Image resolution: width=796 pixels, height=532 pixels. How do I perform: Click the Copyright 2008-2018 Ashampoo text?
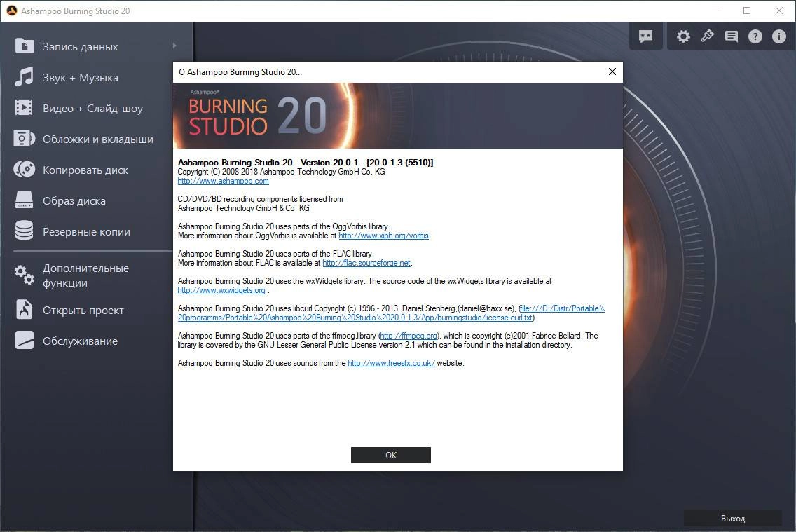(281, 172)
